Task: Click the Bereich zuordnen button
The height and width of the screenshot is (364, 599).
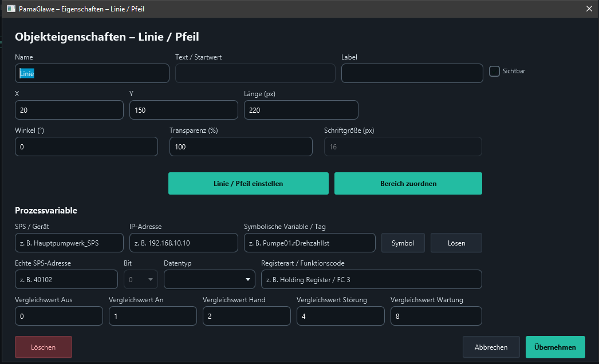Action: point(408,183)
